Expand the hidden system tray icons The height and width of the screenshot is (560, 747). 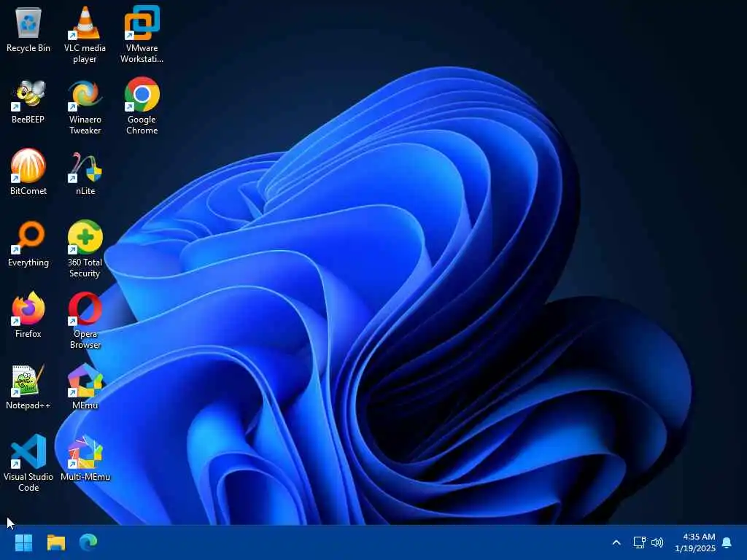(x=616, y=542)
